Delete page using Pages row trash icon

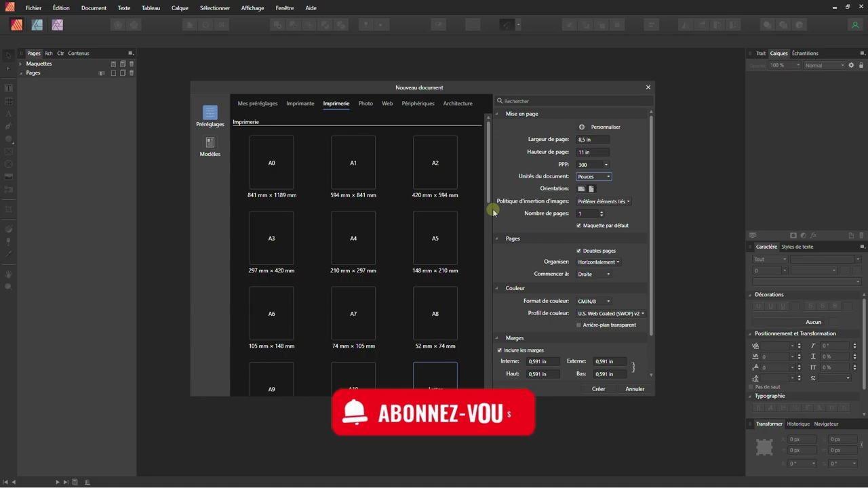point(132,73)
